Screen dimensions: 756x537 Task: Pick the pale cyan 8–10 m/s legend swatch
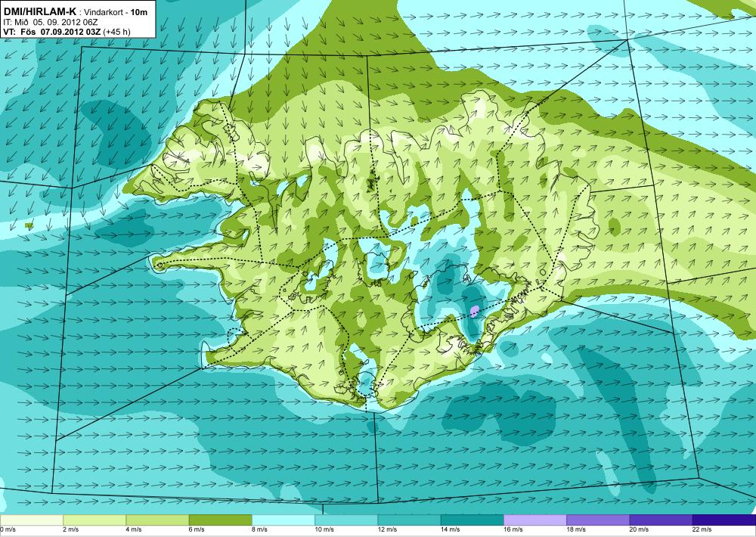pyautogui.click(x=283, y=520)
